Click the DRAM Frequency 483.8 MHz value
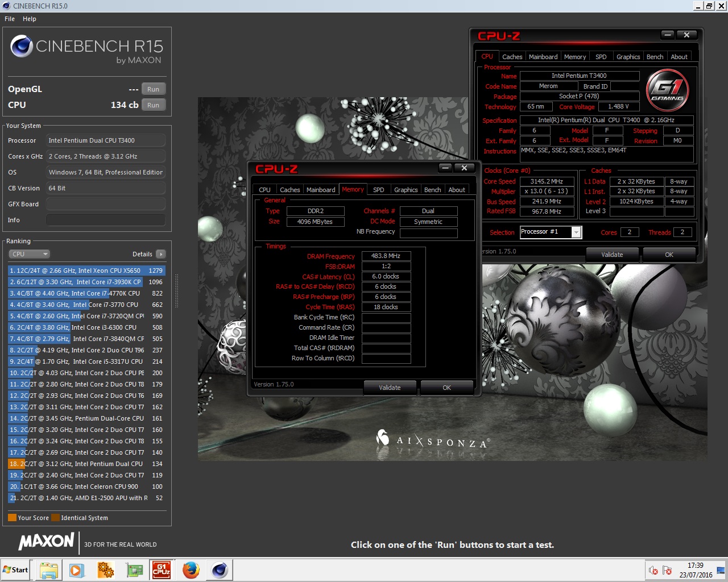728x582 pixels. tap(386, 256)
